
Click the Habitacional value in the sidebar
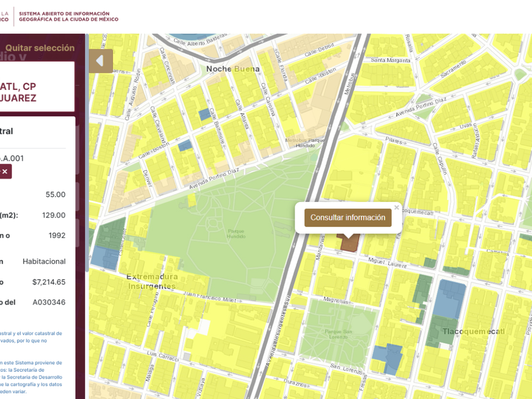tap(44, 261)
